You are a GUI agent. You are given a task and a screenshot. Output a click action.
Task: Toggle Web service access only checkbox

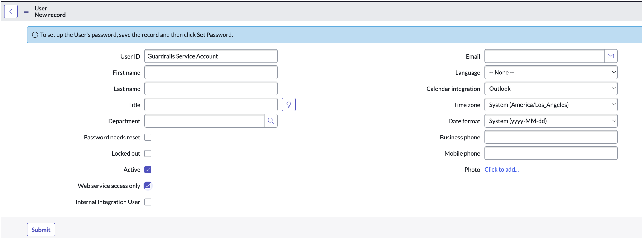(x=148, y=186)
